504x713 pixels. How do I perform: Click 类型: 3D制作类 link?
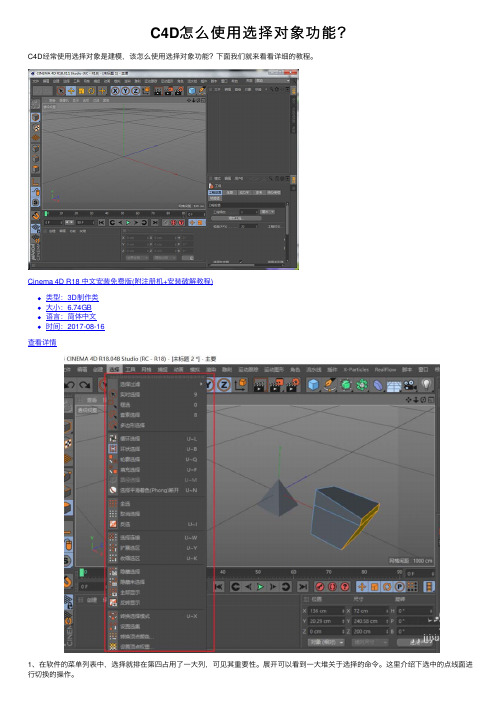(72, 297)
